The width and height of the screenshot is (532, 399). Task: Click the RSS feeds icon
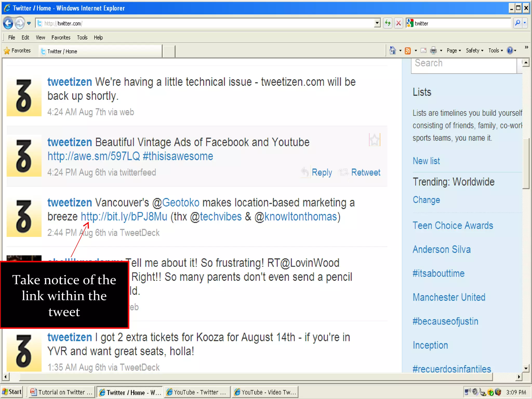pos(408,51)
